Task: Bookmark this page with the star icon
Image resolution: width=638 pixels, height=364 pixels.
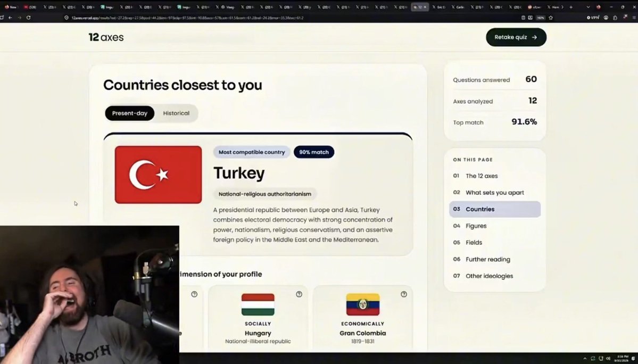Action: (x=551, y=18)
